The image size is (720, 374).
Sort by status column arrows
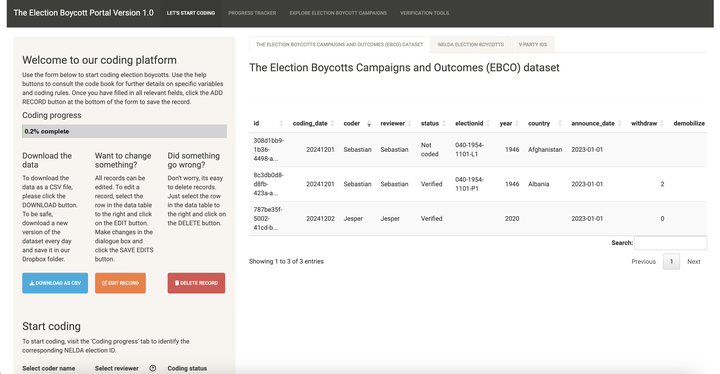point(444,123)
